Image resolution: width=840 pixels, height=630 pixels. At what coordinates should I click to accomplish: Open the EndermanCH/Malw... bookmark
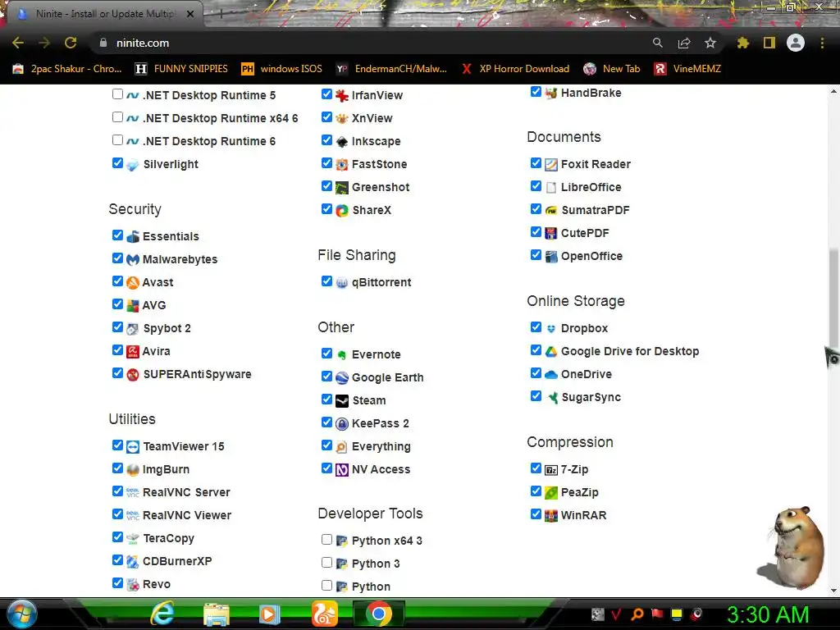392,69
